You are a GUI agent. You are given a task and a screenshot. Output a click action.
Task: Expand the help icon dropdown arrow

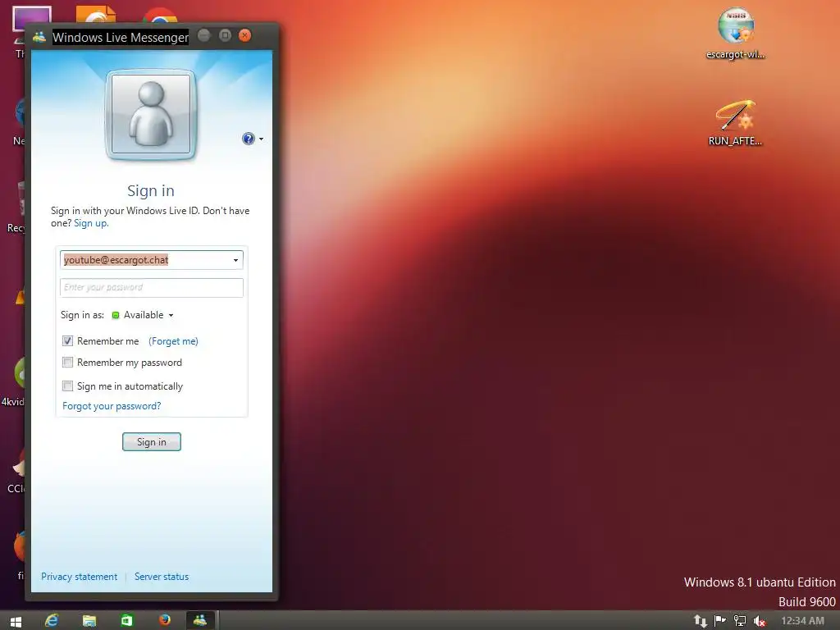point(261,139)
